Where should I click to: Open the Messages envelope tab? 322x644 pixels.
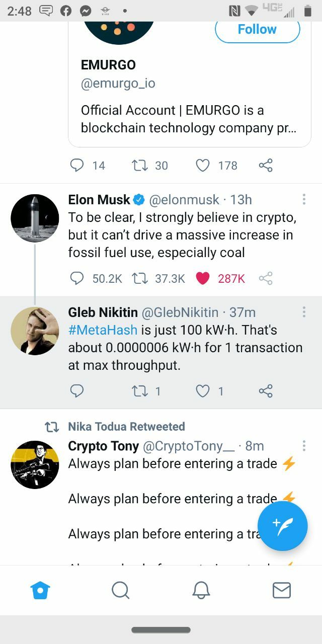(x=282, y=590)
